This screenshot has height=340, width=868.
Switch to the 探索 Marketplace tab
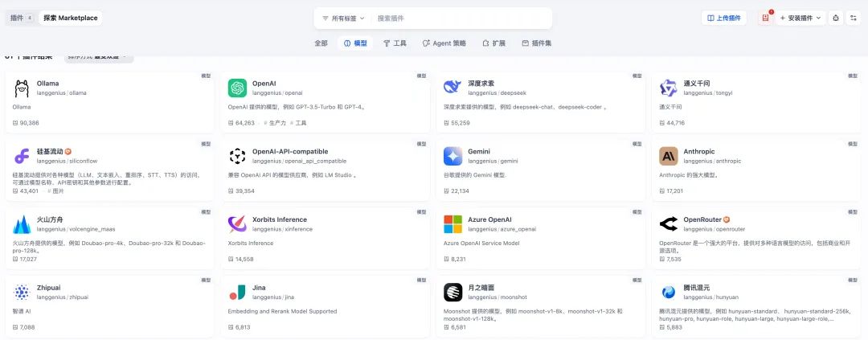coord(70,18)
